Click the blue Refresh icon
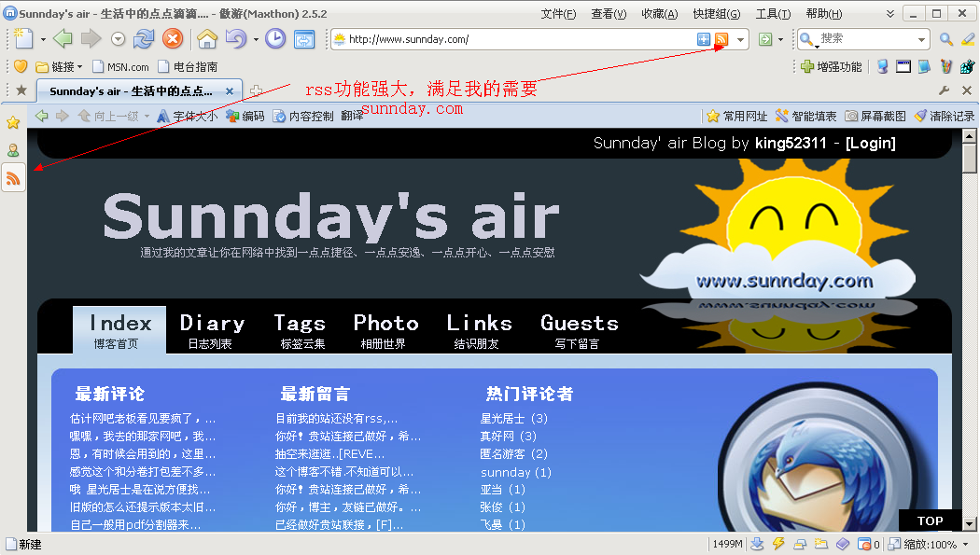This screenshot has height=555, width=980. coord(144,38)
